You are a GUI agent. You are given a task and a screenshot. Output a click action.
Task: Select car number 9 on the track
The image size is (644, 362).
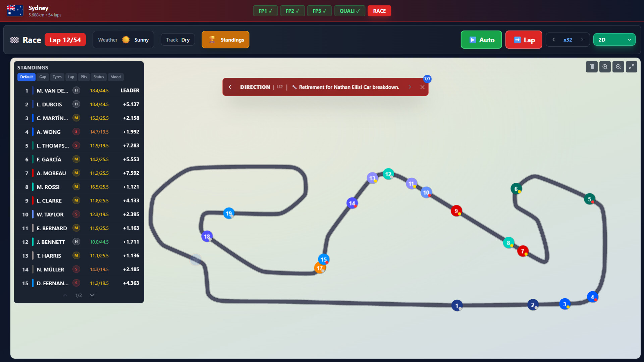click(457, 210)
